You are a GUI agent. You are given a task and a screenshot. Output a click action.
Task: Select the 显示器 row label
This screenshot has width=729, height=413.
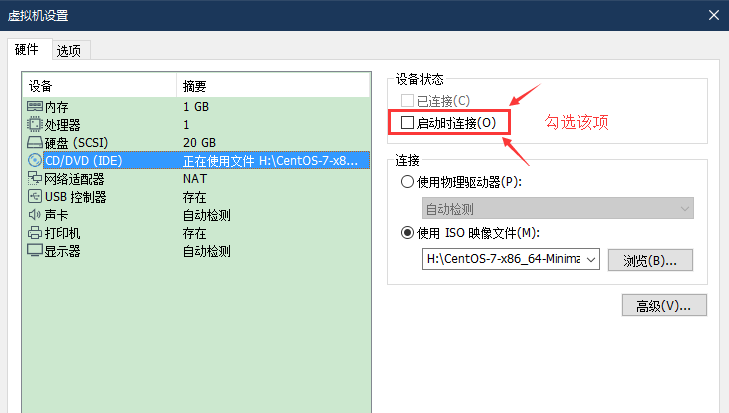(63, 251)
